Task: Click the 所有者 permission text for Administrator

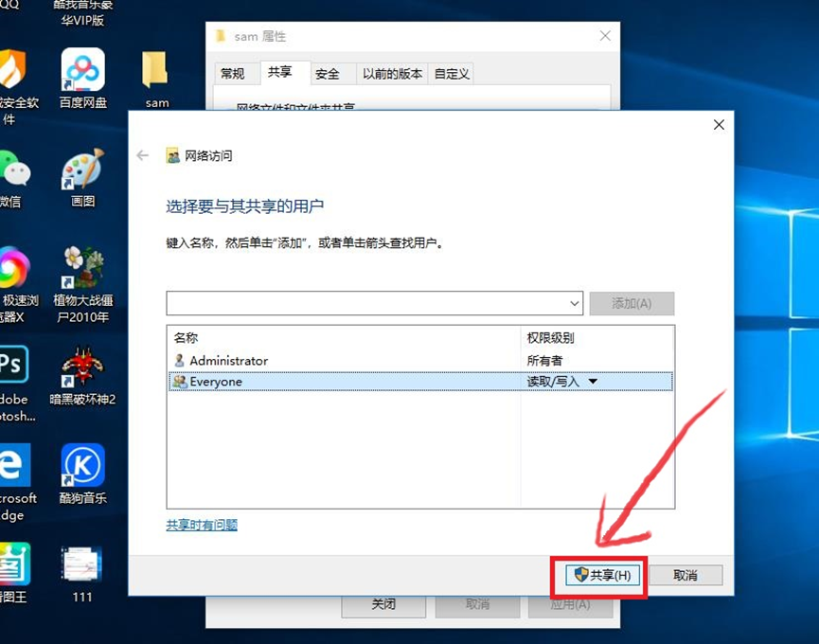Action: point(544,361)
